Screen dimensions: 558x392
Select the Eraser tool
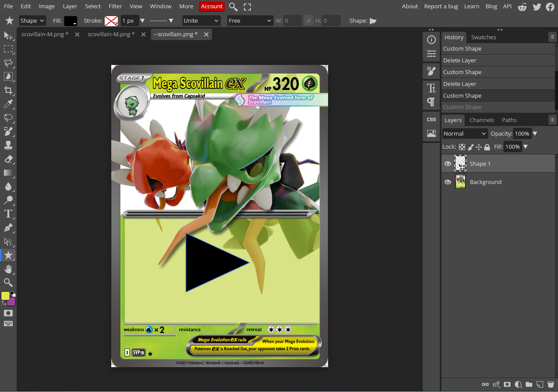(x=8, y=159)
